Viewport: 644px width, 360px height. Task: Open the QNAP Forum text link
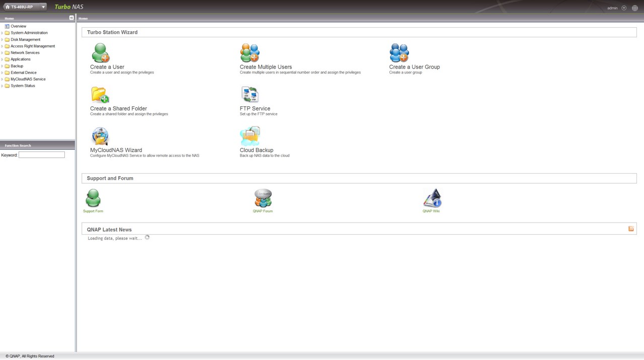(263, 211)
